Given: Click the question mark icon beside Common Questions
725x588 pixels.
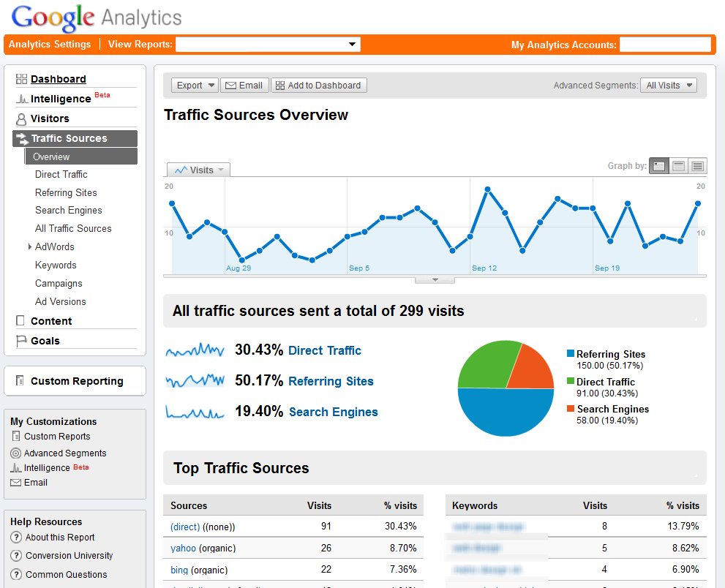Looking at the screenshot, I should pos(16,575).
